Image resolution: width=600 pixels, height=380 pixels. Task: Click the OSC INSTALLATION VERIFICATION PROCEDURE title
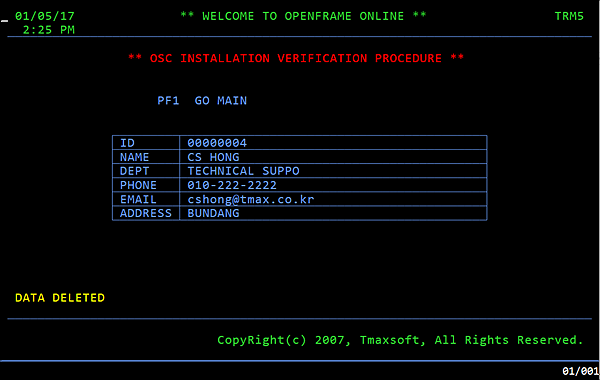point(296,58)
